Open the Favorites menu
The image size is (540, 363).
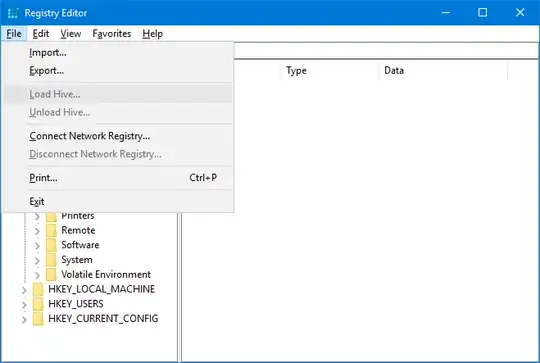tap(112, 34)
